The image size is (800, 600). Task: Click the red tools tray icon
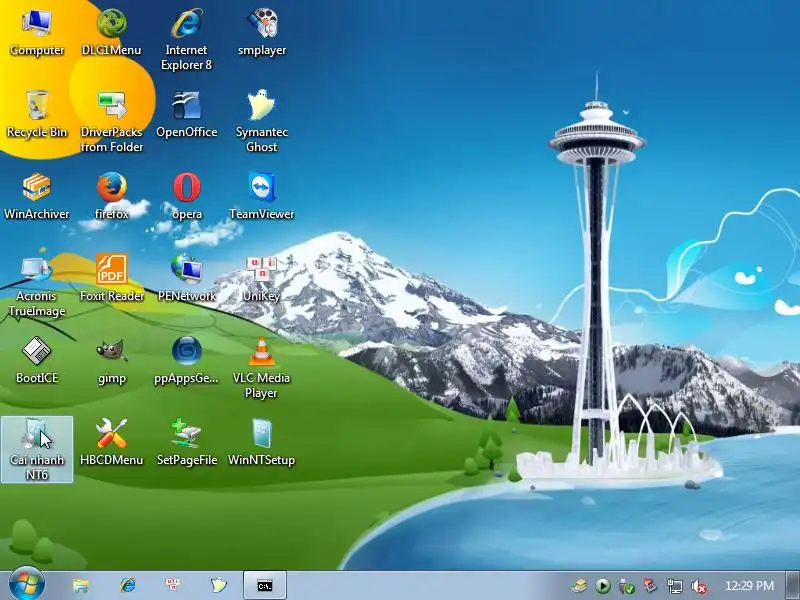(x=651, y=586)
